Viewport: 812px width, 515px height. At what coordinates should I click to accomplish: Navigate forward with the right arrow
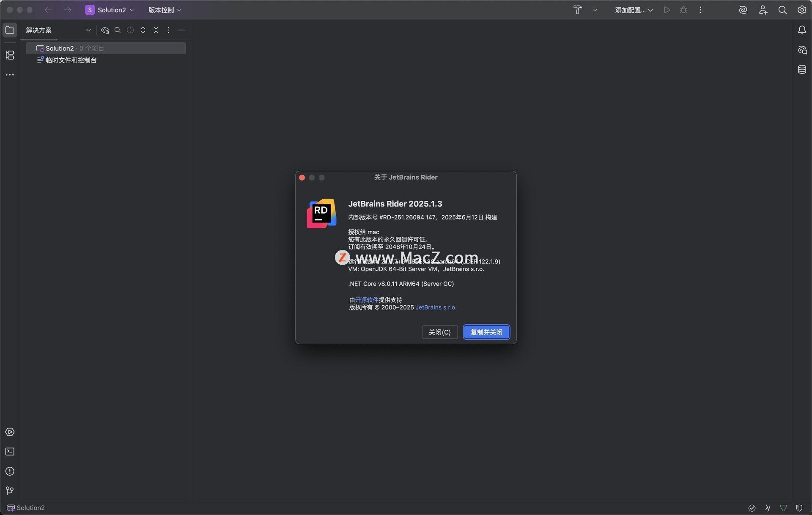[x=68, y=10]
